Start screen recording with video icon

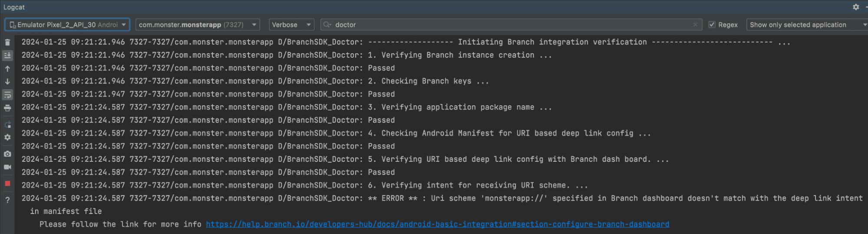point(7,167)
